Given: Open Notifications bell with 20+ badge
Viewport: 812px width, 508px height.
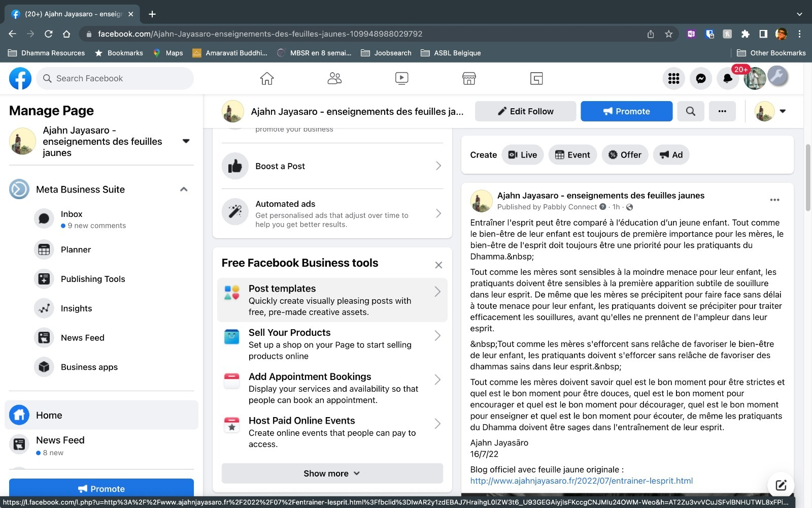Looking at the screenshot, I should tap(728, 78).
